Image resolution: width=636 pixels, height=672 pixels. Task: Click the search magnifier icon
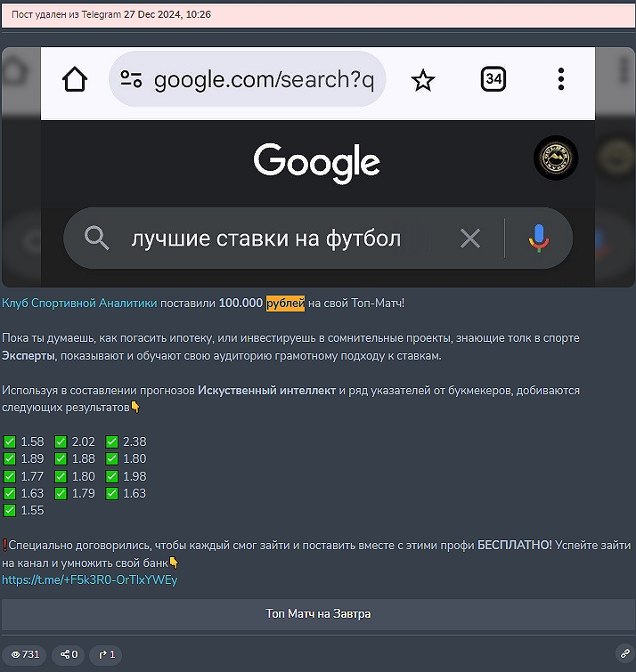(96, 238)
